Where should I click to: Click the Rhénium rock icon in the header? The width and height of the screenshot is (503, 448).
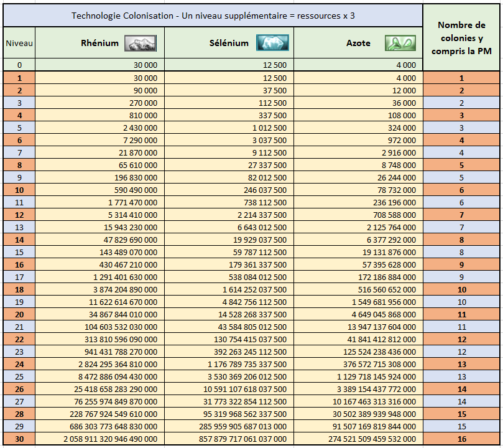[x=140, y=43]
